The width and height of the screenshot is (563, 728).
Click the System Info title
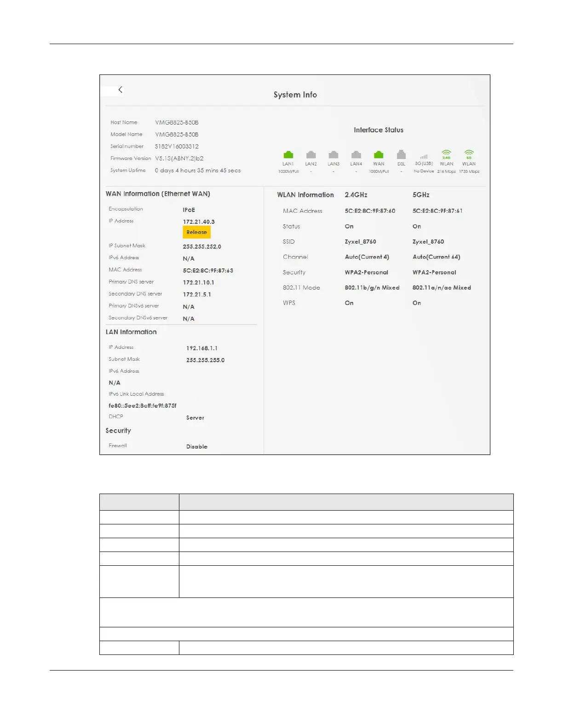pyautogui.click(x=295, y=95)
